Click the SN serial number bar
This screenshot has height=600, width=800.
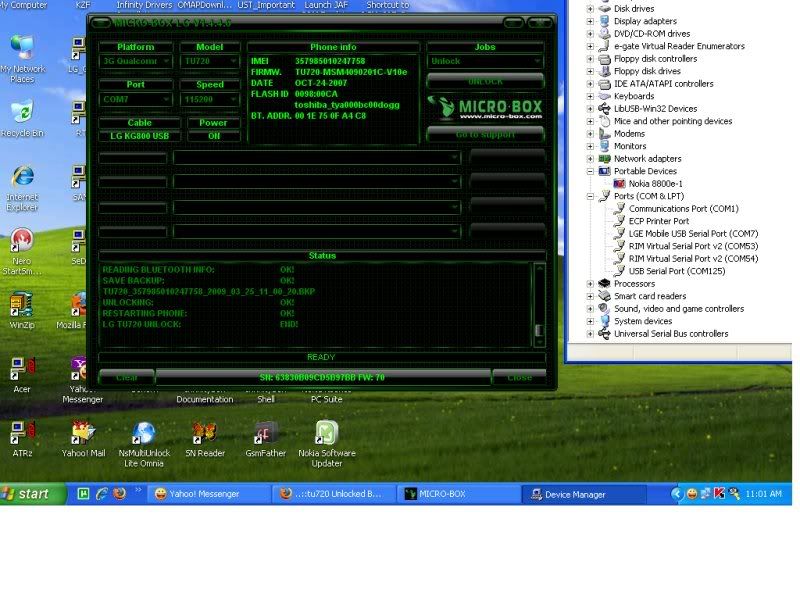click(x=322, y=378)
